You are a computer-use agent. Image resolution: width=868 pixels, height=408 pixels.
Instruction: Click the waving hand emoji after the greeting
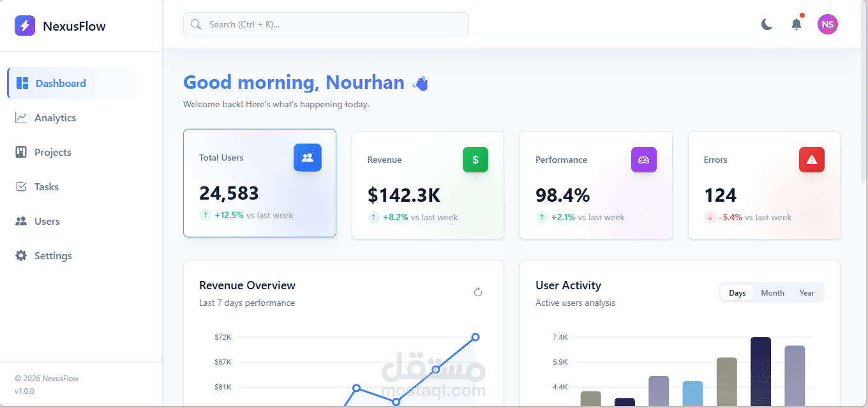(421, 83)
